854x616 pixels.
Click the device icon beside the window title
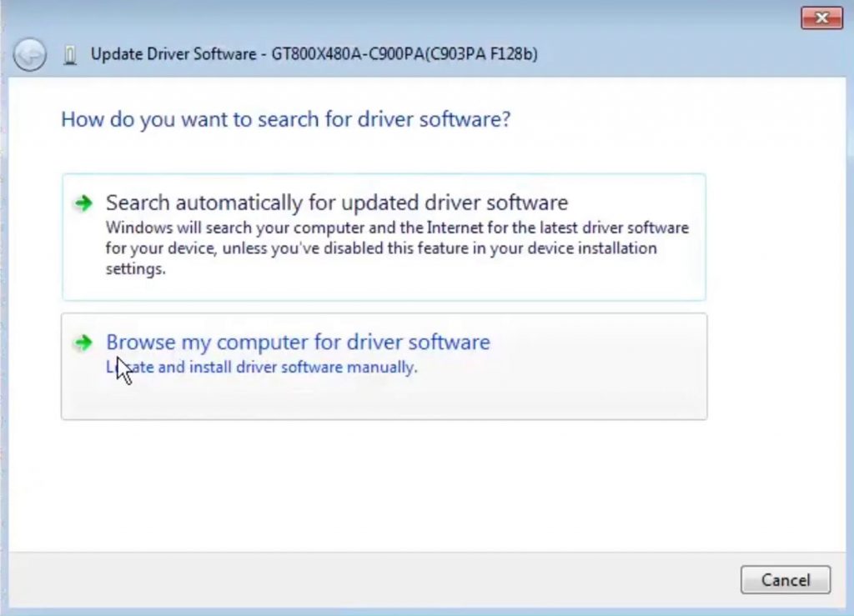click(x=71, y=55)
